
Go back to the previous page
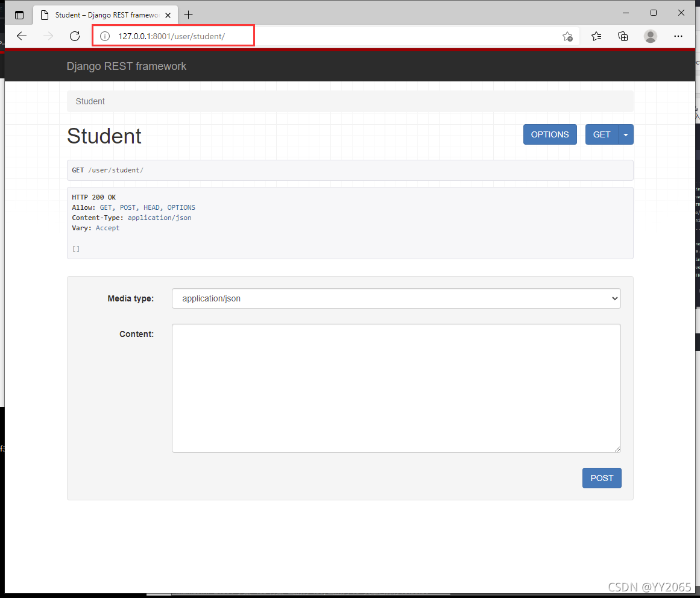[22, 36]
